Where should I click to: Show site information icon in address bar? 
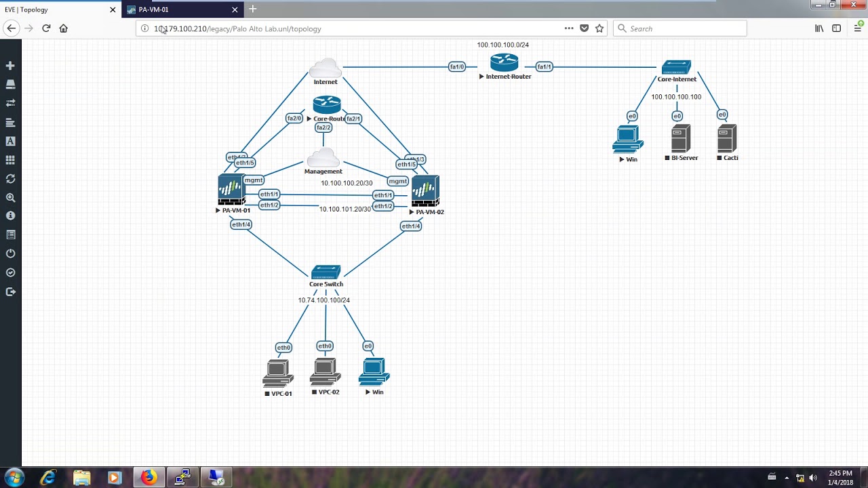[x=144, y=28]
